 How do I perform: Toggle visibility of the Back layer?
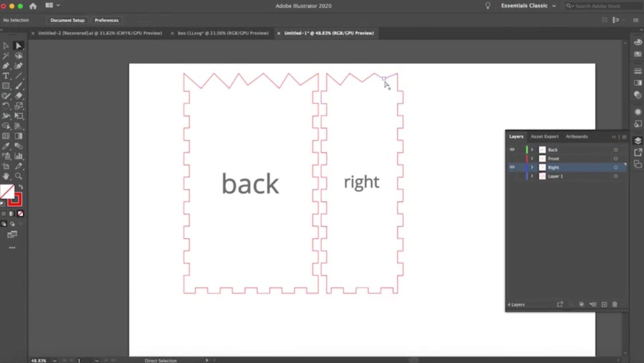512,150
